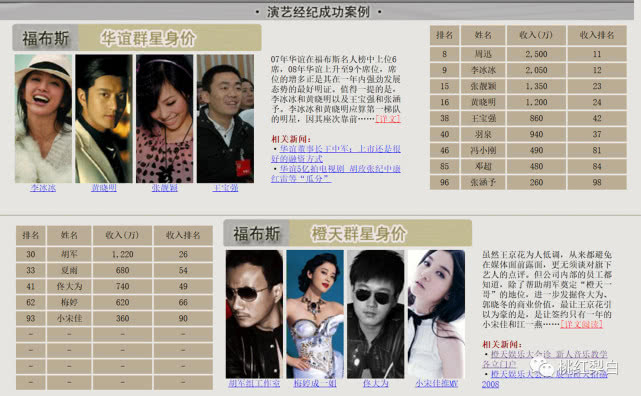Click the 940 income cell for 羽泉
Screen dimensions: 641x396
pos(536,134)
